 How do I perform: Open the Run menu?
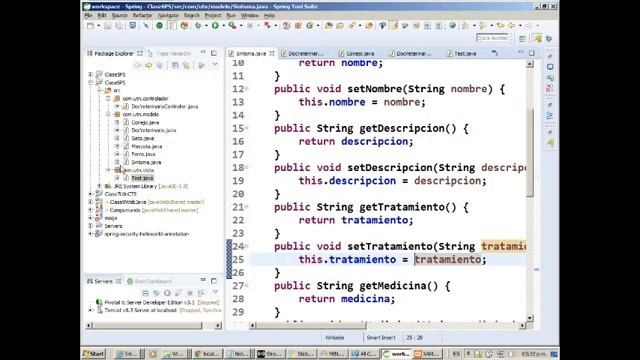231,16
